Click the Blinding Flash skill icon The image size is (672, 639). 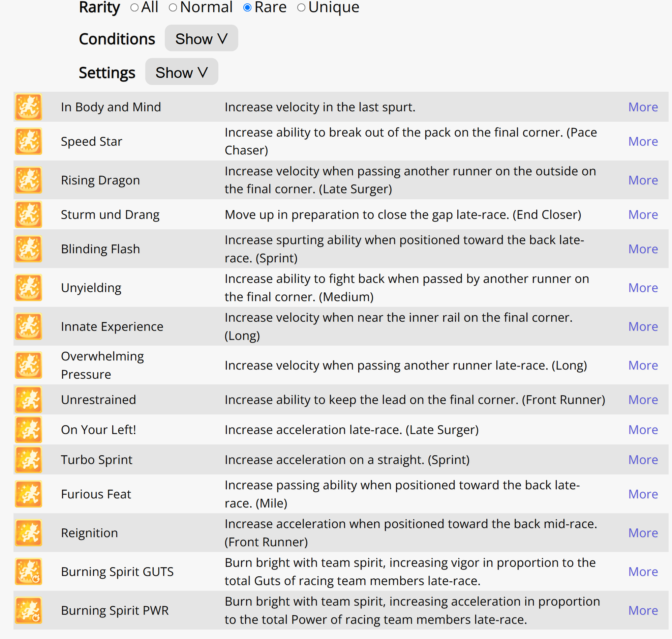click(28, 249)
